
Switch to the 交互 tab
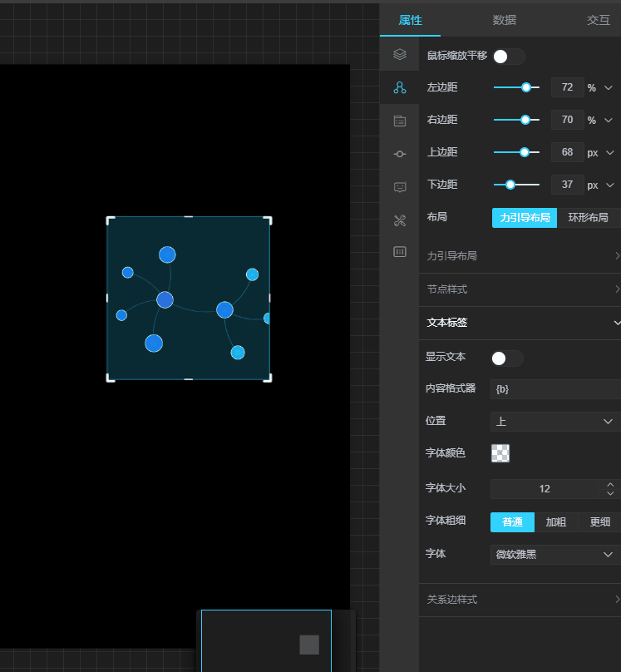pos(599,20)
